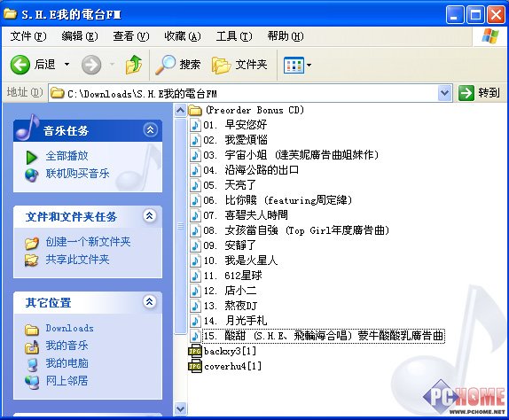509x420 pixels.
Task: Click the 我的音乐 folder icon
Action: click(x=32, y=347)
